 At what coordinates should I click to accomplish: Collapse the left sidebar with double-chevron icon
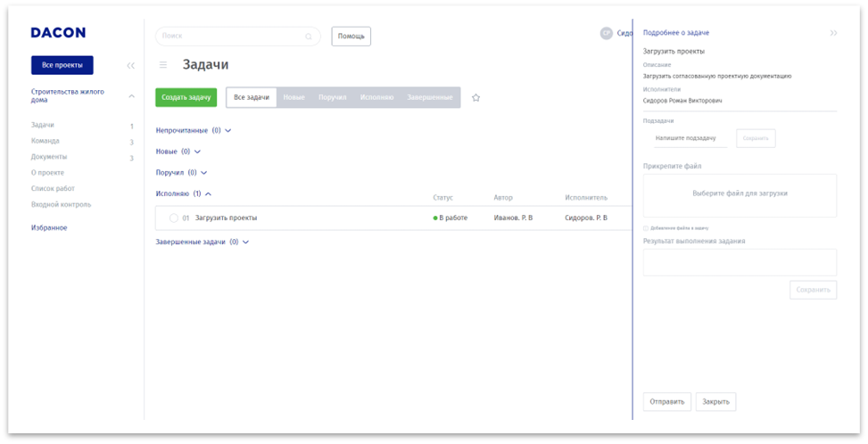130,65
